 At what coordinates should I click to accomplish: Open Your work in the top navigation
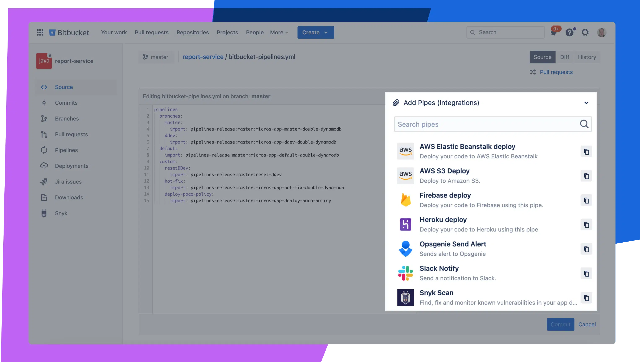[114, 32]
